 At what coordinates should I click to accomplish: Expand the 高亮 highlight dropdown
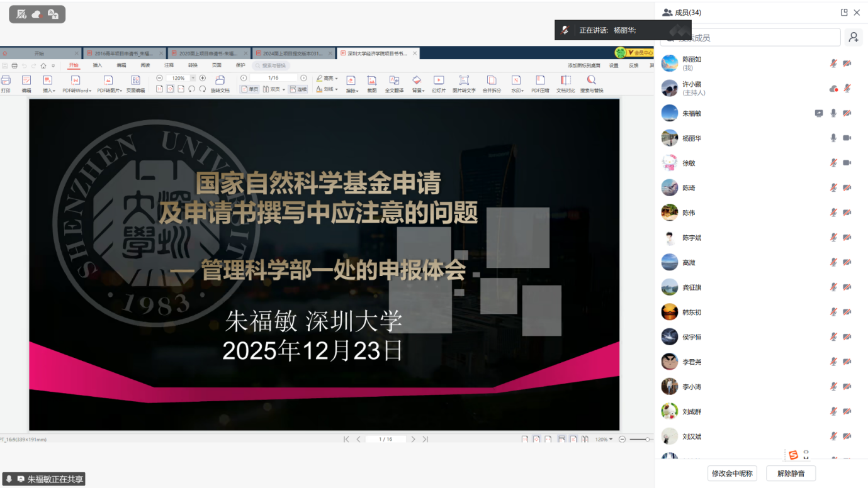337,79
